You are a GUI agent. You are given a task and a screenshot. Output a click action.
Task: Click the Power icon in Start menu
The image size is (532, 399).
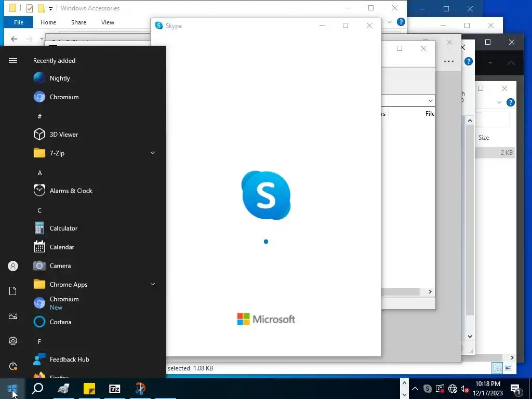[13, 366]
